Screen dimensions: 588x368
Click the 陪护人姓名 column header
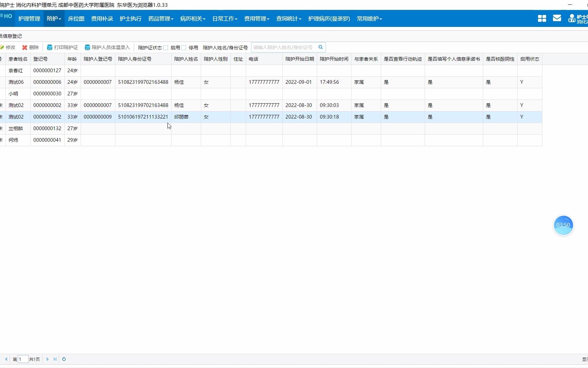pos(186,59)
